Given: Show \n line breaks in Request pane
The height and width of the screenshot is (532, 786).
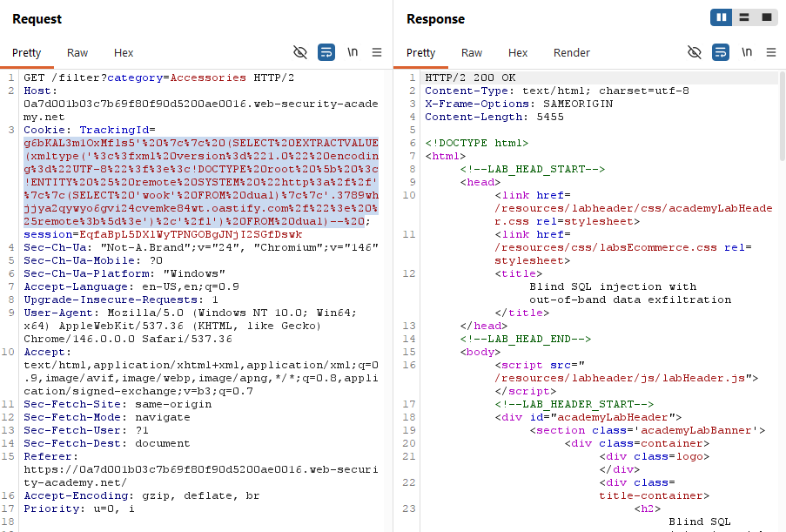Looking at the screenshot, I should point(353,52).
